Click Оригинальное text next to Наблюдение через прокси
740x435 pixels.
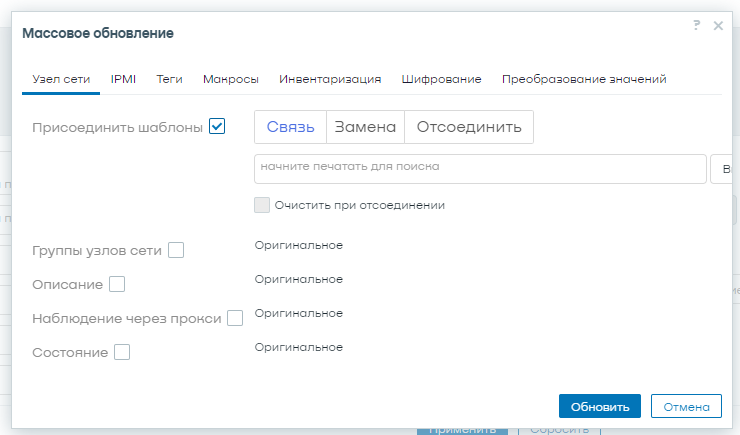tap(299, 313)
